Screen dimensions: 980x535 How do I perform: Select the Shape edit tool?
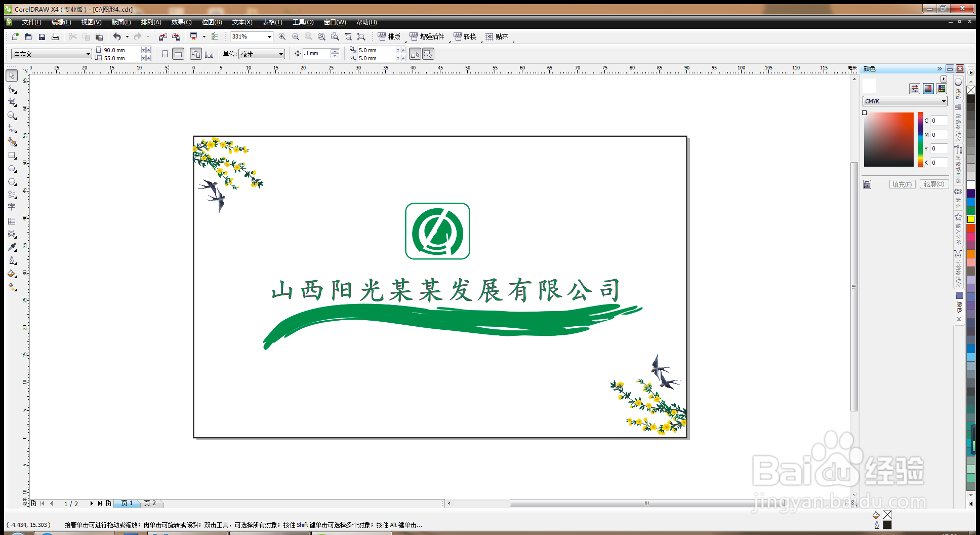point(12,89)
